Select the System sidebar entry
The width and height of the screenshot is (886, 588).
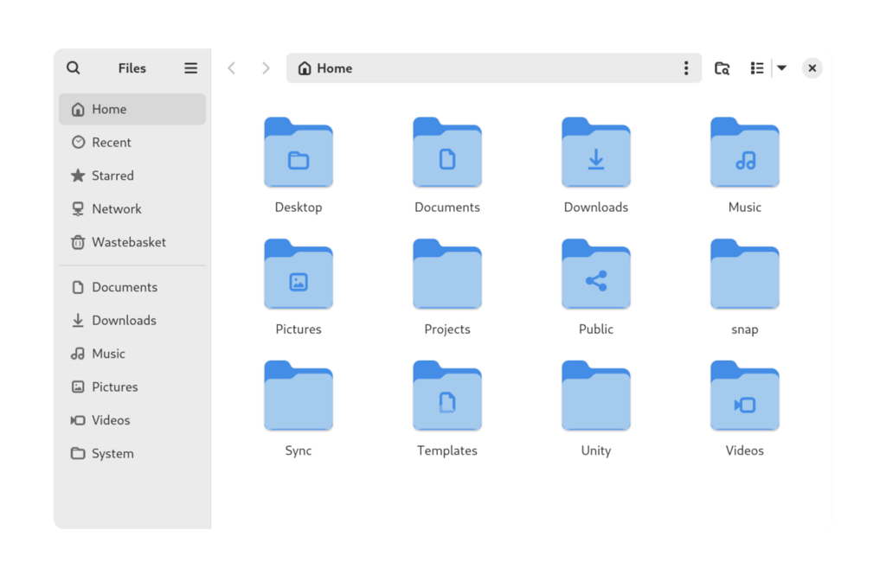(x=112, y=453)
